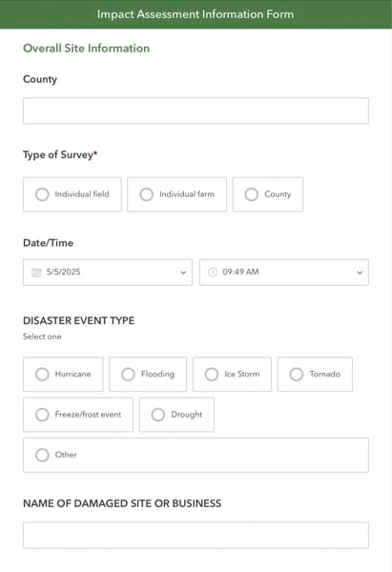Click the Overall Site Information heading
The height and width of the screenshot is (572, 392).
pos(86,49)
